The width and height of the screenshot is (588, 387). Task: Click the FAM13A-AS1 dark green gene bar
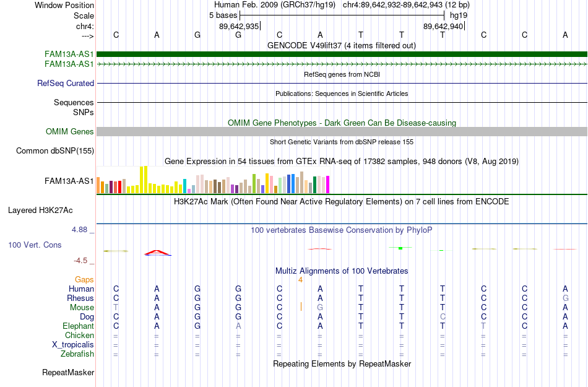click(x=342, y=54)
